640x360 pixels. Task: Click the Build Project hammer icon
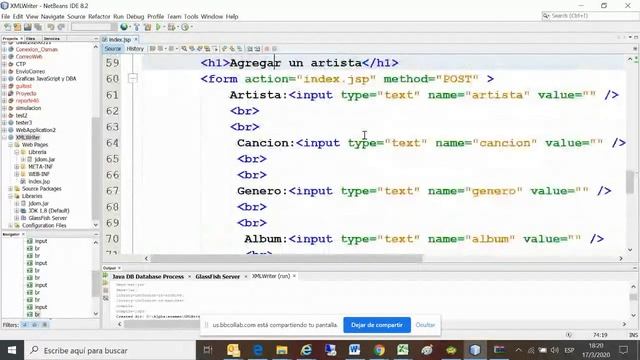[x=137, y=27]
